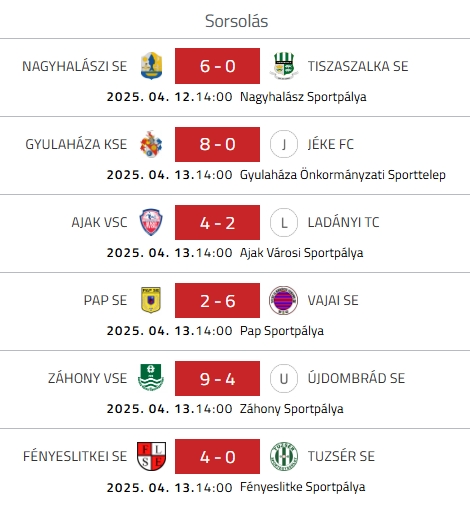Click the Jéke FC placeholder J logo
Image resolution: width=470 pixels, height=506 pixels.
click(284, 144)
